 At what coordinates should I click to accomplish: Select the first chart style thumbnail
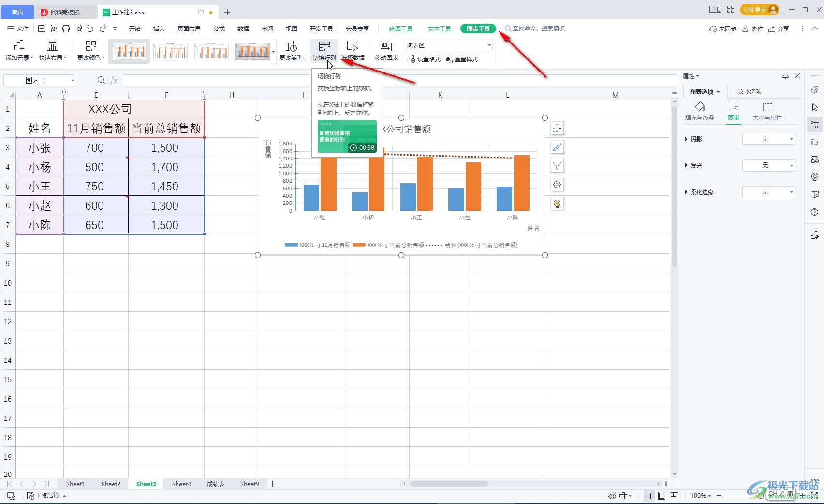coord(129,51)
